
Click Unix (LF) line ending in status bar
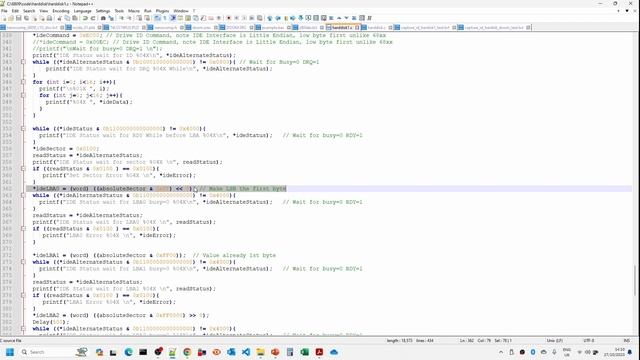(x=554, y=340)
